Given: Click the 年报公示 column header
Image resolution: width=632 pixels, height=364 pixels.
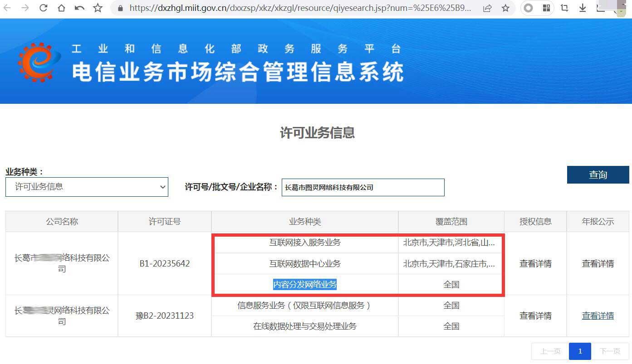Looking at the screenshot, I should point(598,222).
